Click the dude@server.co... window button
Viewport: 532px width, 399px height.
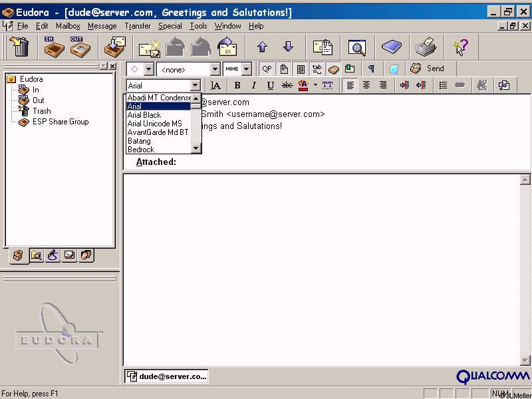coord(166,376)
